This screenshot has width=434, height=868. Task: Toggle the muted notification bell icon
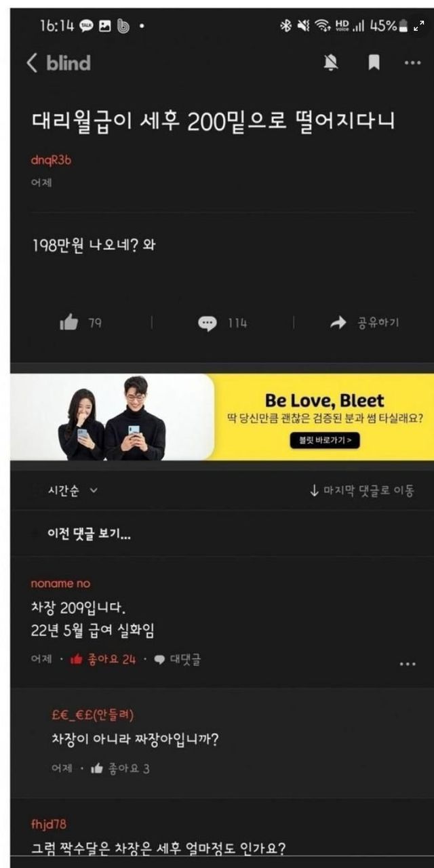coord(331,63)
